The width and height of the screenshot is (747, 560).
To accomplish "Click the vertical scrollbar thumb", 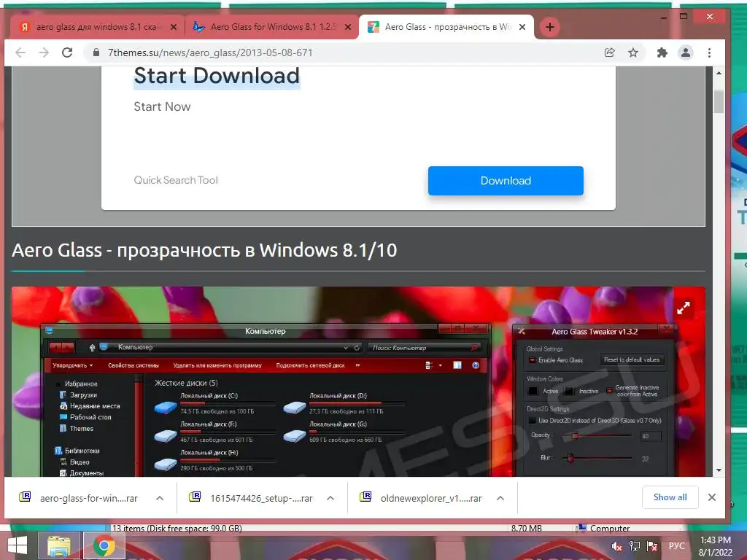I will (719, 101).
